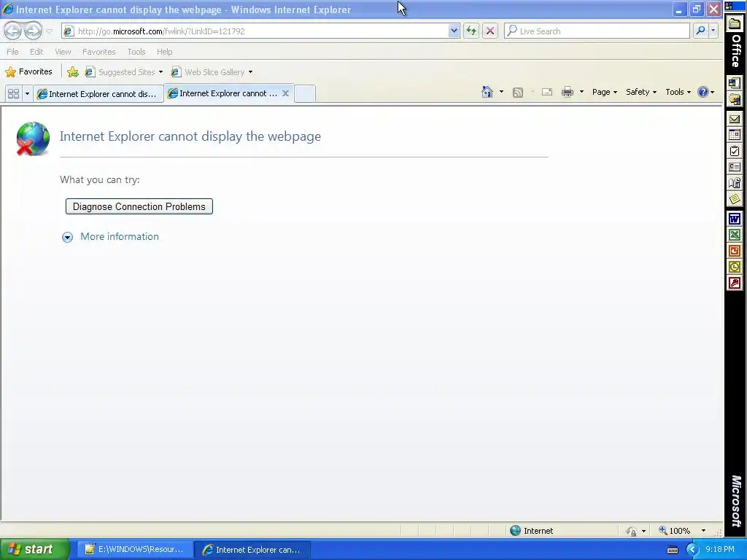Open the Suggested Sites dropdown

124,72
